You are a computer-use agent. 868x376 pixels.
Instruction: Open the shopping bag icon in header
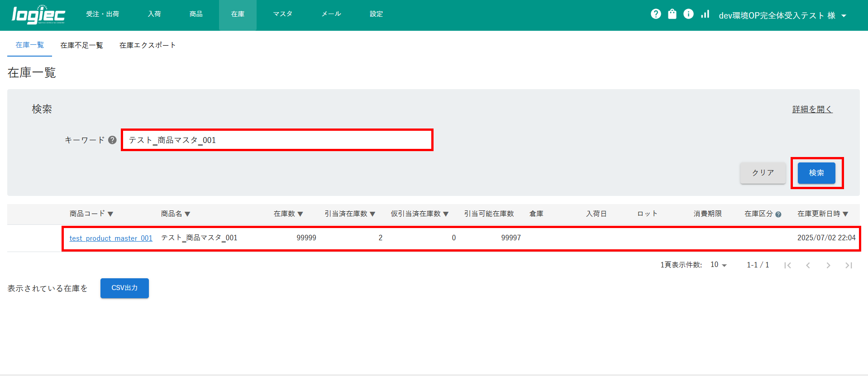(672, 14)
